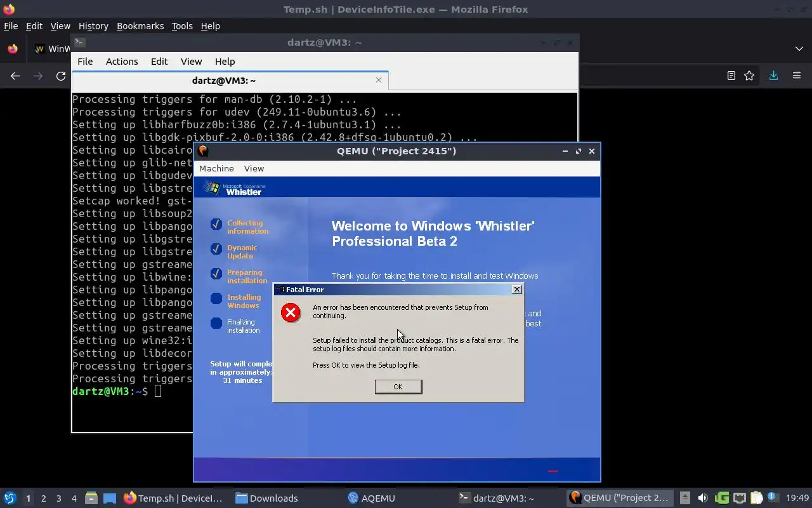Switch to QEMU Project taskbar entry

point(619,498)
